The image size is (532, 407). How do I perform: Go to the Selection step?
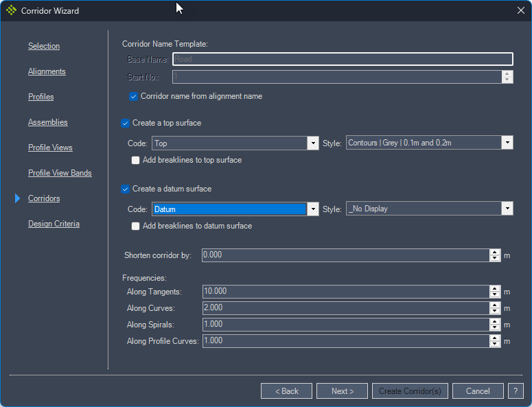point(44,46)
